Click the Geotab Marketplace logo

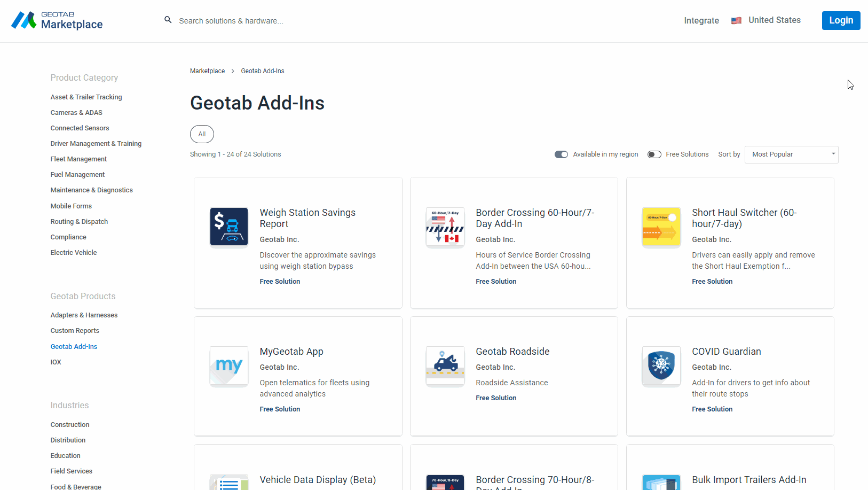pos(56,21)
